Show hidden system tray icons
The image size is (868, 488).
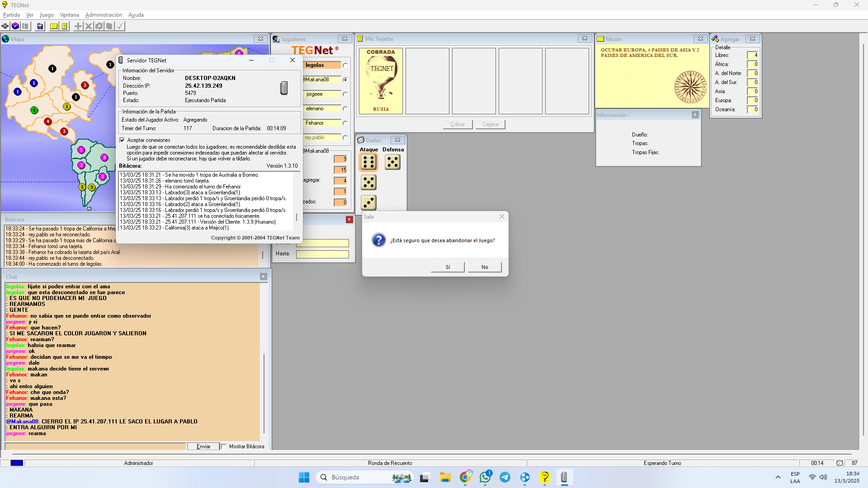[778, 477]
